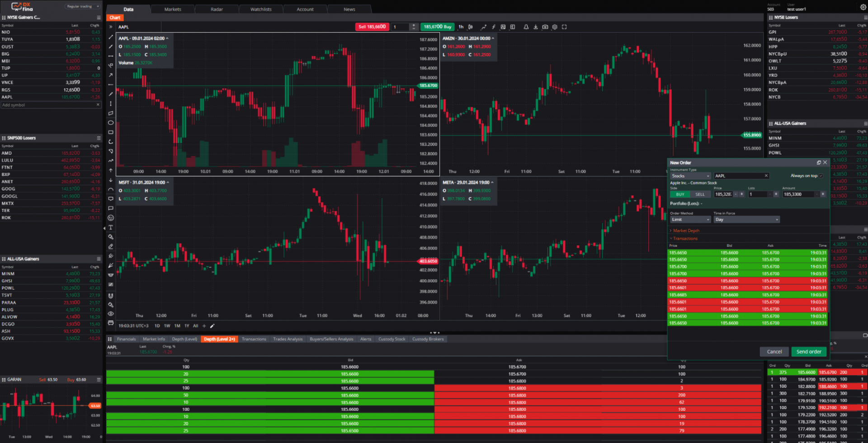Image resolution: width=868 pixels, height=443 pixels.
Task: Create a price alert using the bell icon
Action: point(526,27)
